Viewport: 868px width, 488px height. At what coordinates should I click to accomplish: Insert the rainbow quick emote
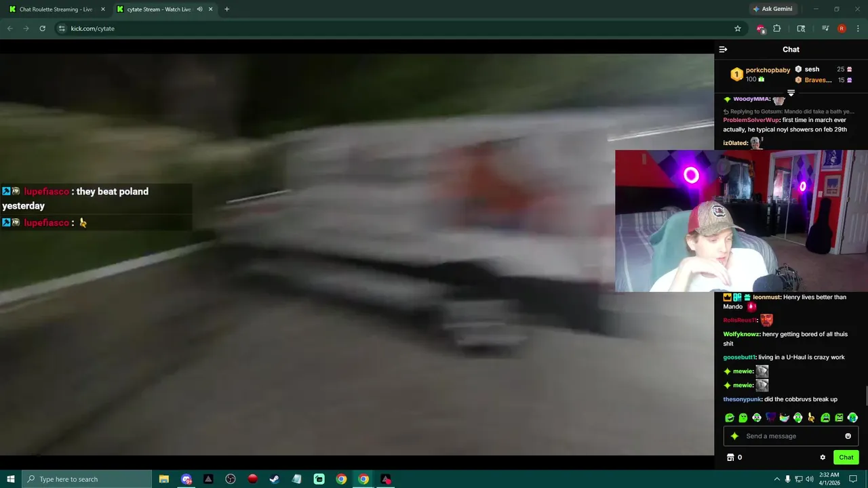point(785,418)
